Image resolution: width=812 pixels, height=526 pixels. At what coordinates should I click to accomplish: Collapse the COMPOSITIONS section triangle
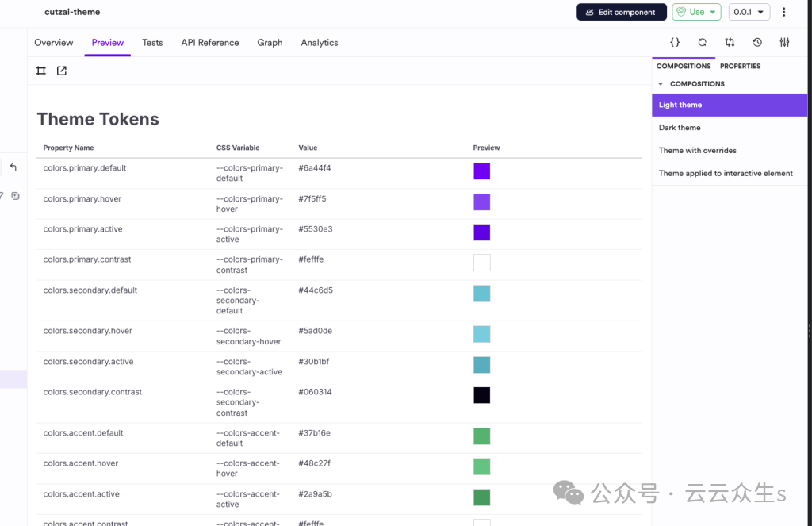coord(661,84)
